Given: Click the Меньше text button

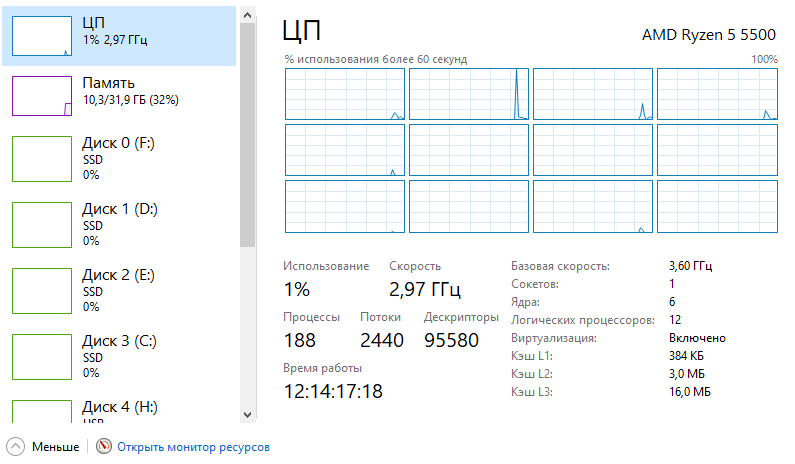Looking at the screenshot, I should [x=54, y=447].
